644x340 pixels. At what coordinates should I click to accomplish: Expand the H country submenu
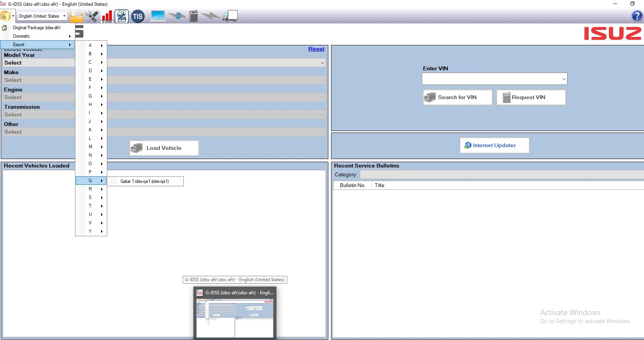point(91,104)
